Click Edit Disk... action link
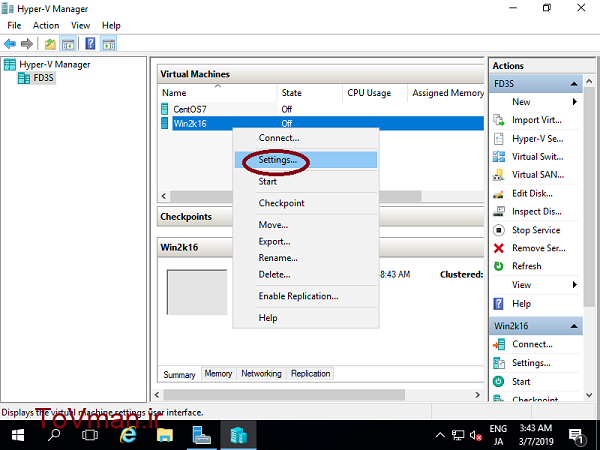This screenshot has height=450, width=600. [532, 194]
